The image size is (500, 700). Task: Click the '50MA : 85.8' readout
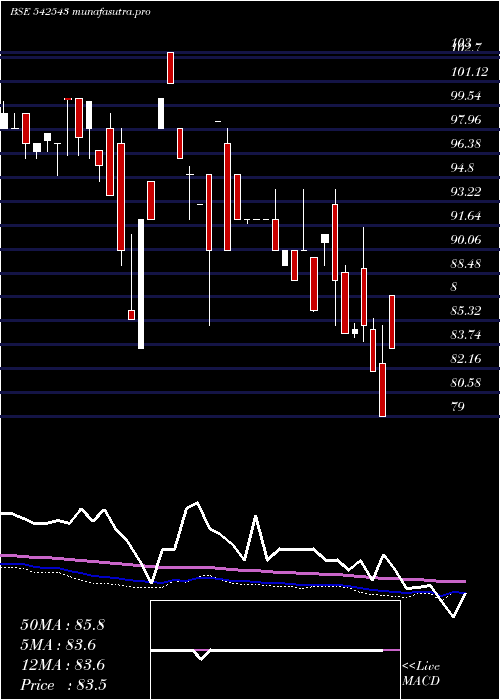62,625
